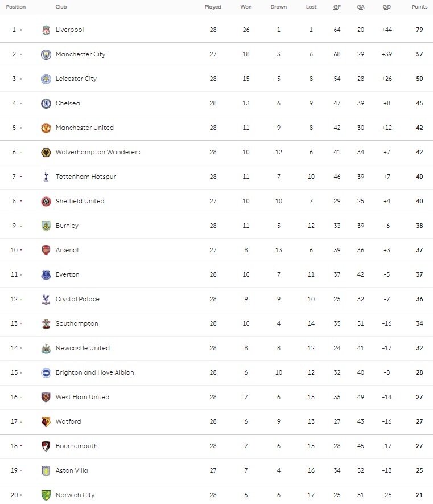
Task: Select the Arsenal cannon crest
Action: point(46,251)
